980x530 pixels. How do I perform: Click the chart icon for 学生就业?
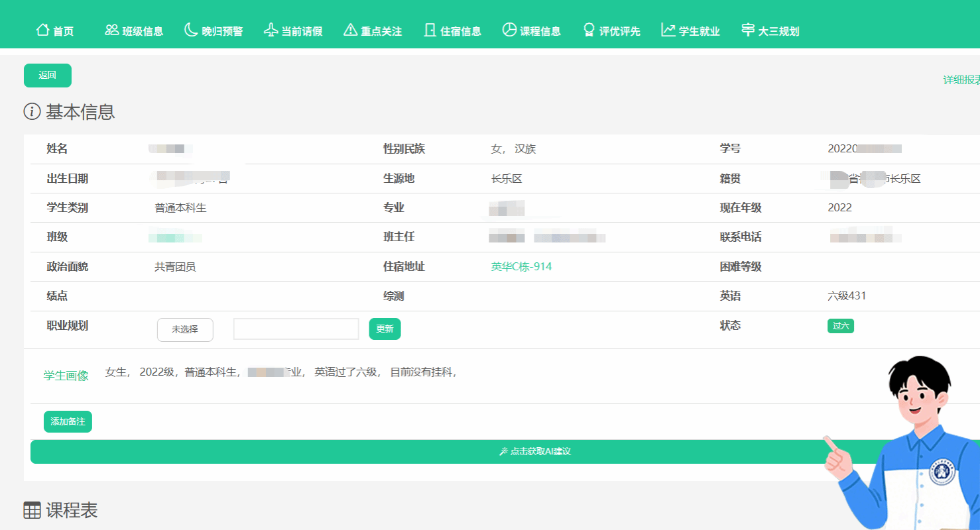click(668, 30)
